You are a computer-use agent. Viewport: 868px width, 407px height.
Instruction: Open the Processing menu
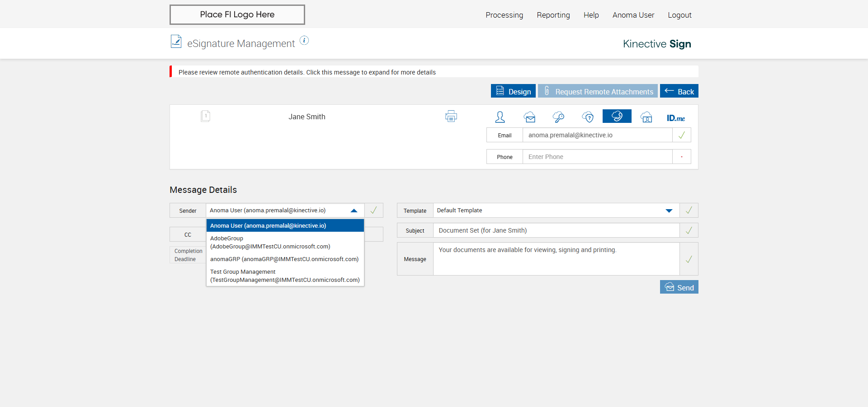click(504, 15)
